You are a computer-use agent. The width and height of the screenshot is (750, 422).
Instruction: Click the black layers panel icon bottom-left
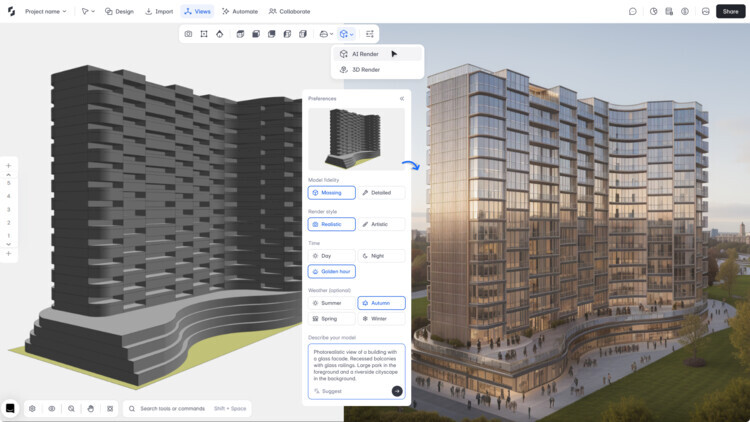(x=10, y=409)
